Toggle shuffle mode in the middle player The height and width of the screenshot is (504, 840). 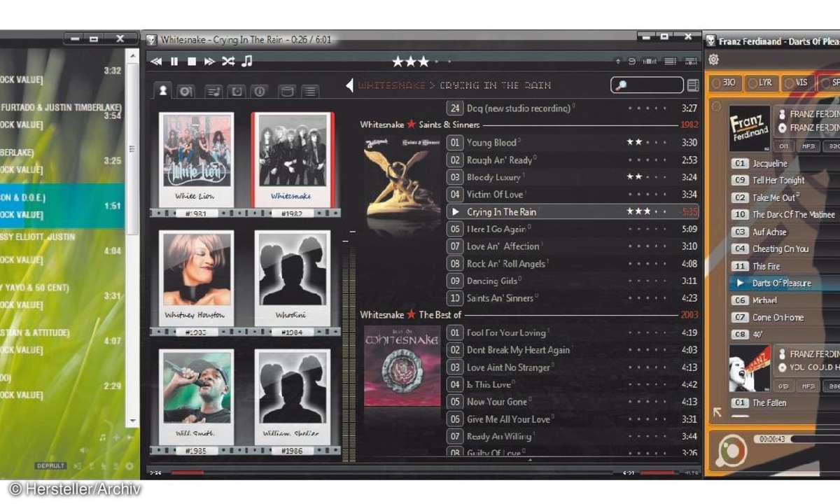pos(228,62)
